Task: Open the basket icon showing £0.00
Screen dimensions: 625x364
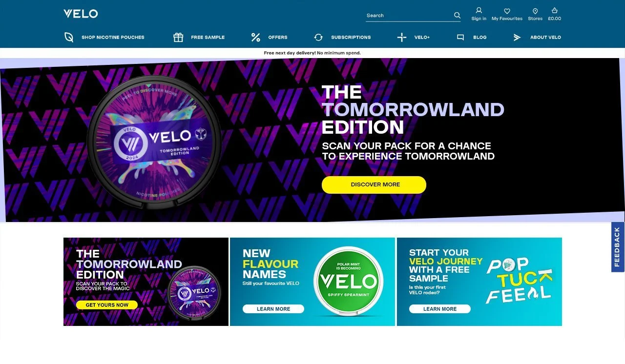Action: pyautogui.click(x=554, y=10)
